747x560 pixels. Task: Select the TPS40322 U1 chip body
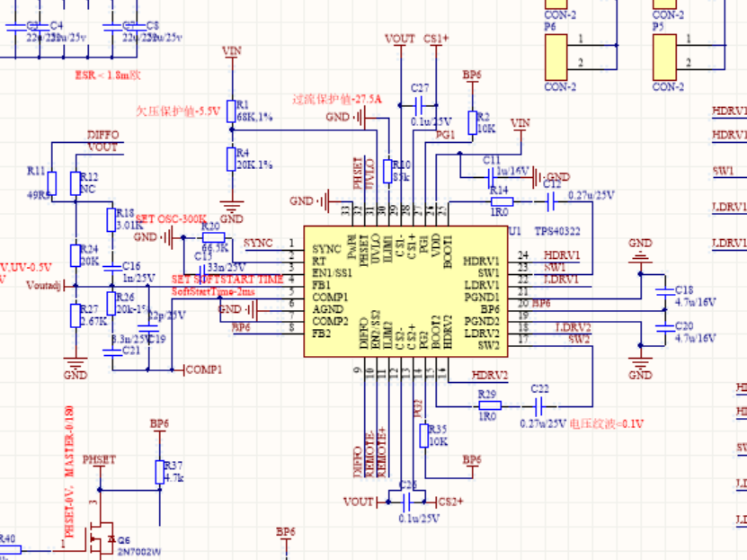pos(406,291)
